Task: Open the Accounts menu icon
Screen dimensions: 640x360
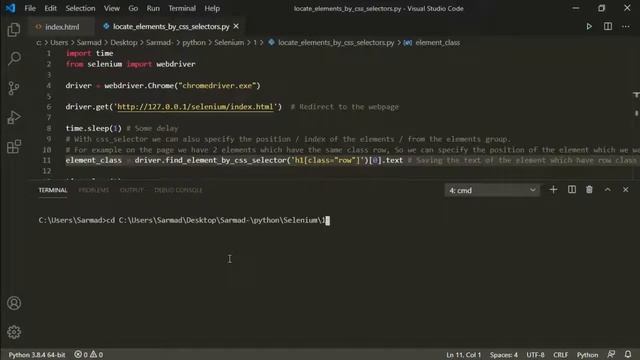Action: [14, 303]
